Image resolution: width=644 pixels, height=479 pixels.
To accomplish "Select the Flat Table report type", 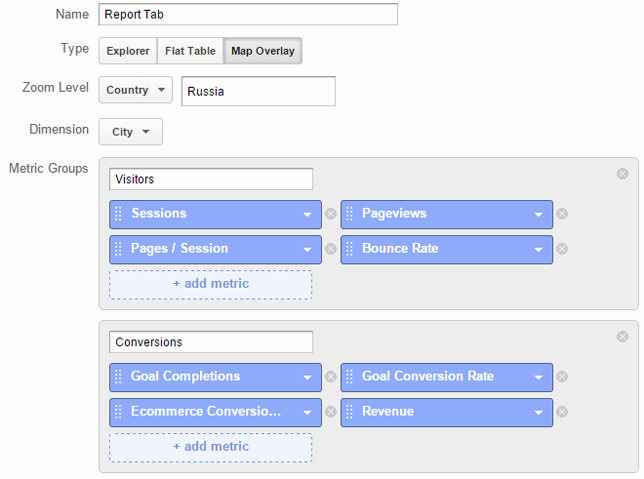I will point(190,51).
